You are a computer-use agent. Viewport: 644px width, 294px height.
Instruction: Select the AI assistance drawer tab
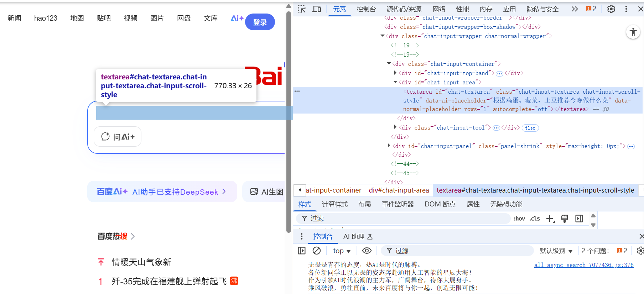pyautogui.click(x=358, y=236)
